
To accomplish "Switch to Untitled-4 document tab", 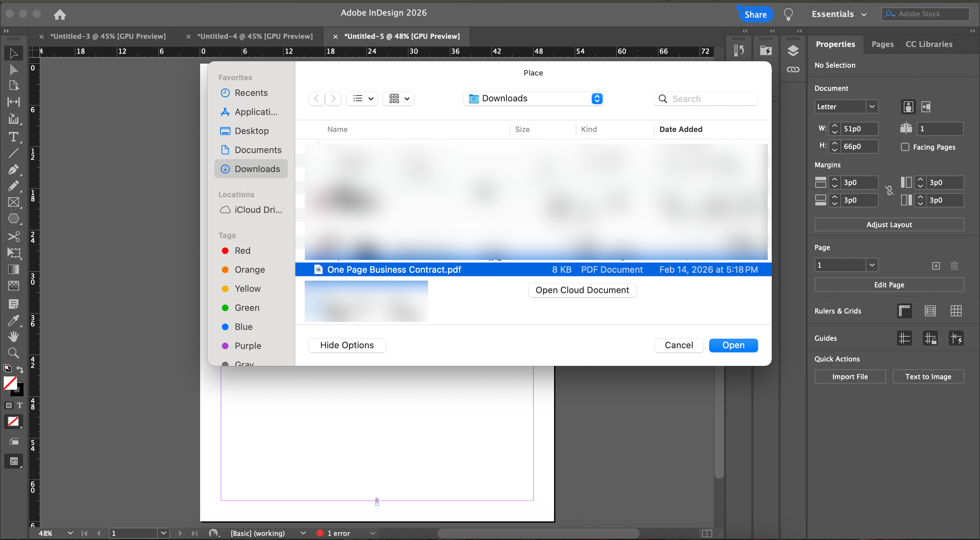I will 255,36.
